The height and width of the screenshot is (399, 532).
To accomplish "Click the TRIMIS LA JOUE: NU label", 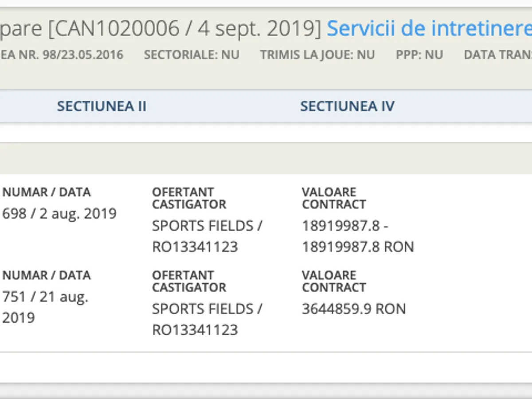I will (317, 55).
